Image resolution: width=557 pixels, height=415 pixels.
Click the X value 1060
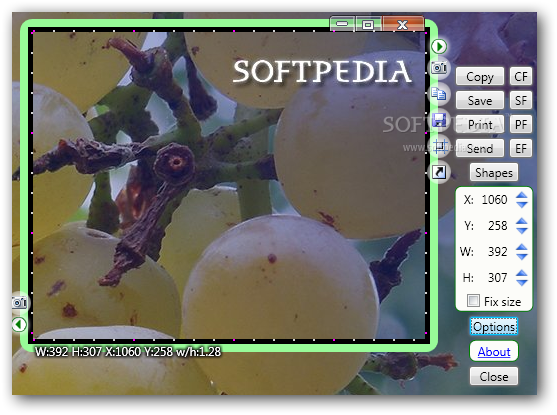(x=494, y=200)
